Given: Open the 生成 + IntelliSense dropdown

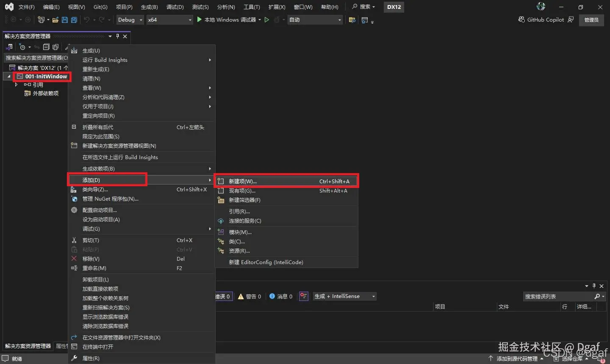Looking at the screenshot, I should coord(344,296).
